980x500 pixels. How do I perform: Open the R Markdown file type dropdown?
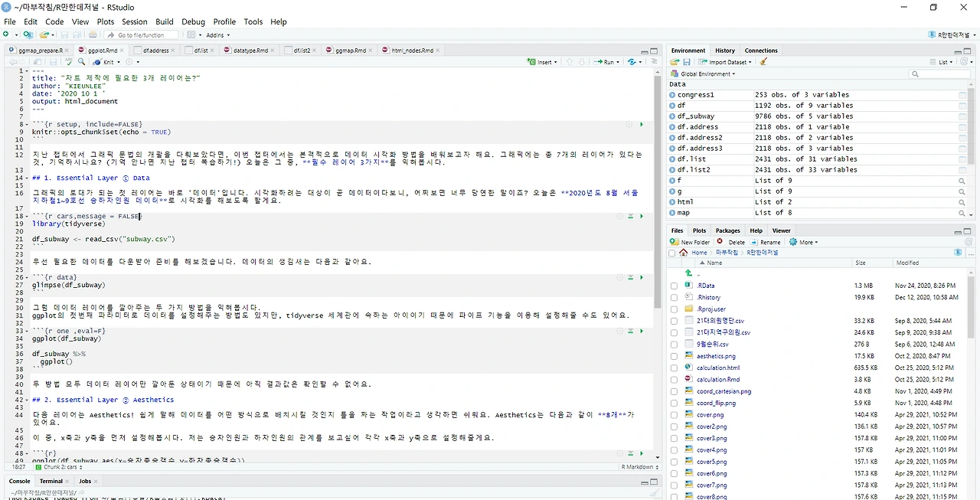point(640,466)
